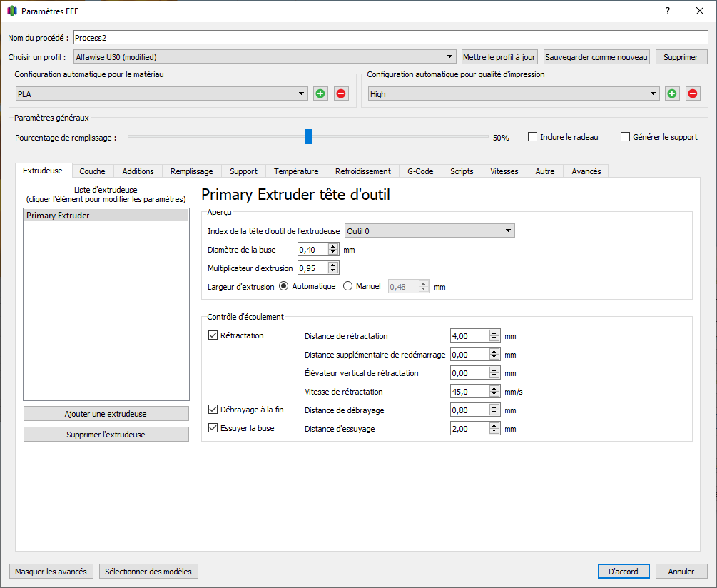The image size is (717, 588).
Task: Decrease Distance d'essuyage with down arrow
Action: point(494,432)
